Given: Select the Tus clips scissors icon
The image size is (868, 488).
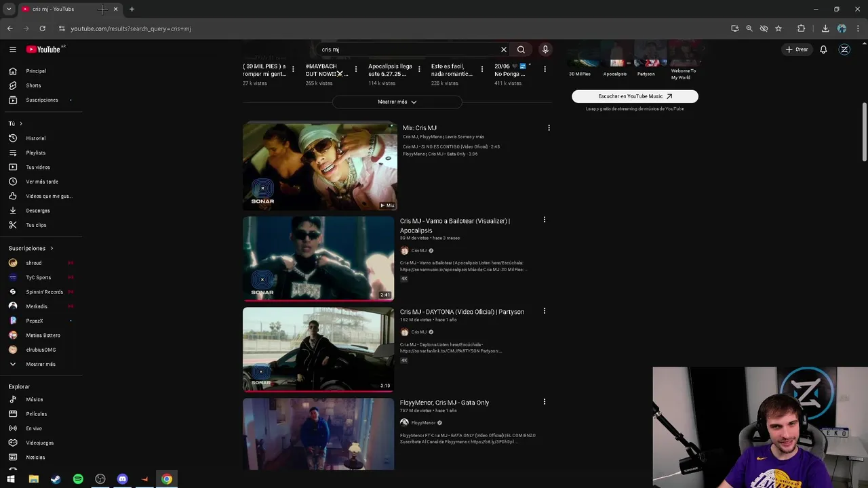Looking at the screenshot, I should [13, 225].
